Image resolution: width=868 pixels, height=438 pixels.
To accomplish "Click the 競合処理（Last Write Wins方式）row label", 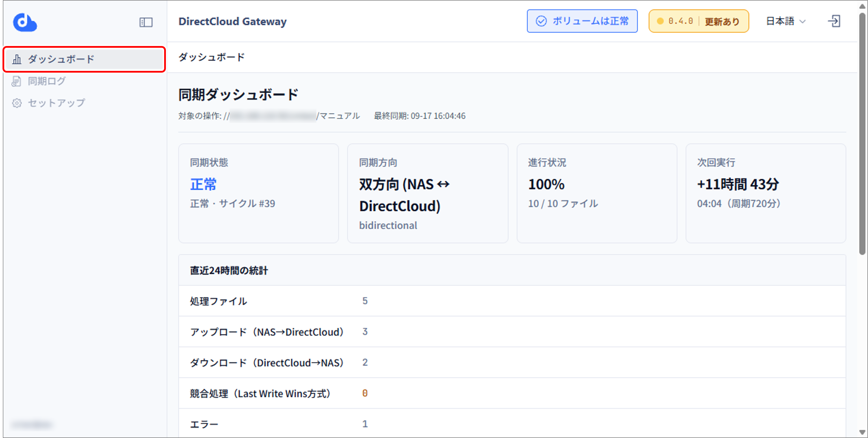I will (x=260, y=393).
